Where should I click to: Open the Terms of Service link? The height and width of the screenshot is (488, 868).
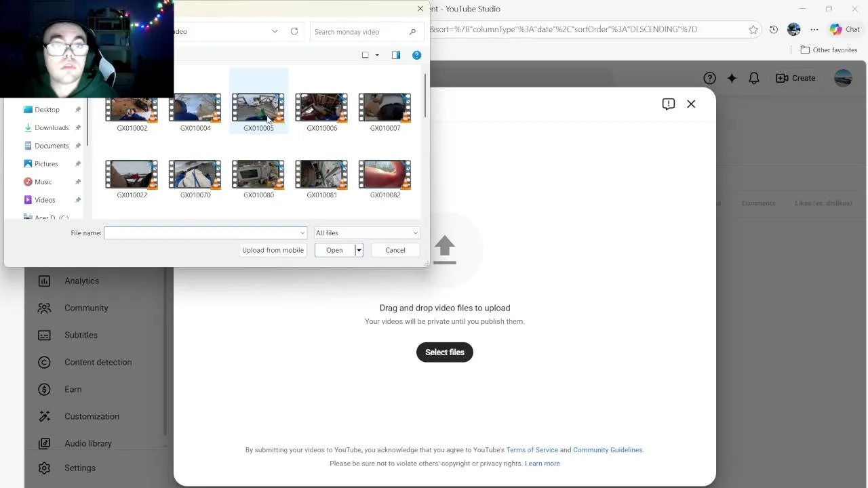coord(532,450)
